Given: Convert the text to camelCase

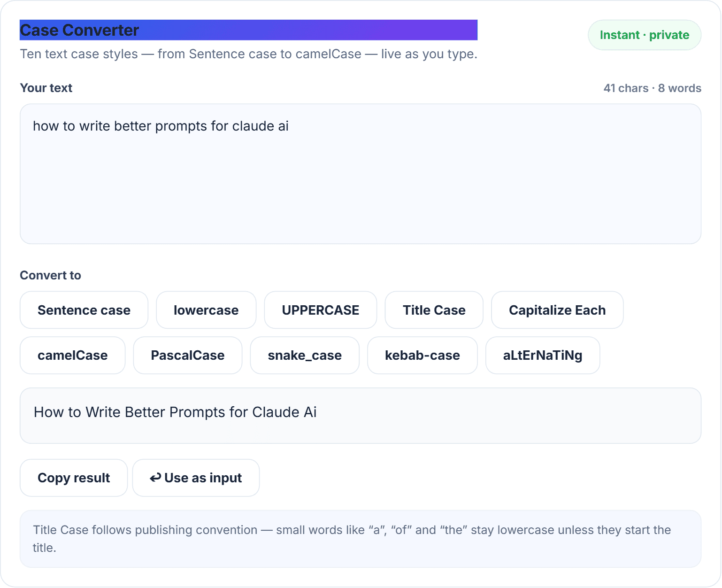Looking at the screenshot, I should 73,355.
